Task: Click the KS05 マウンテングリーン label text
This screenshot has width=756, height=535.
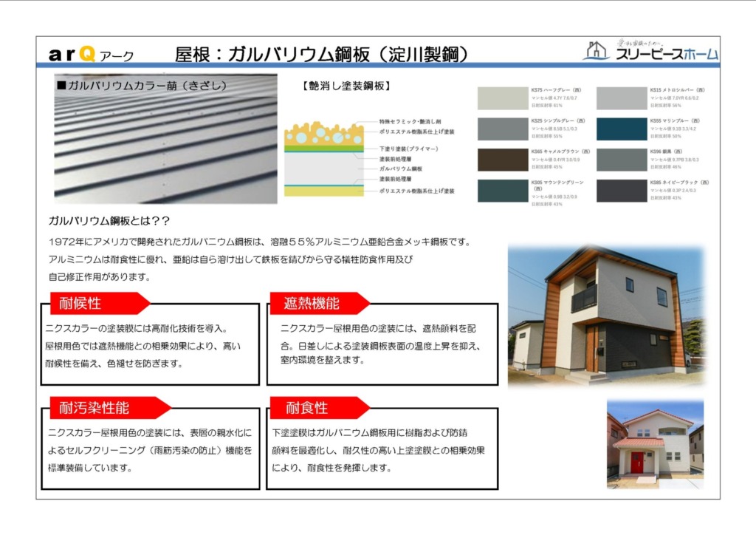Action: pos(557,185)
